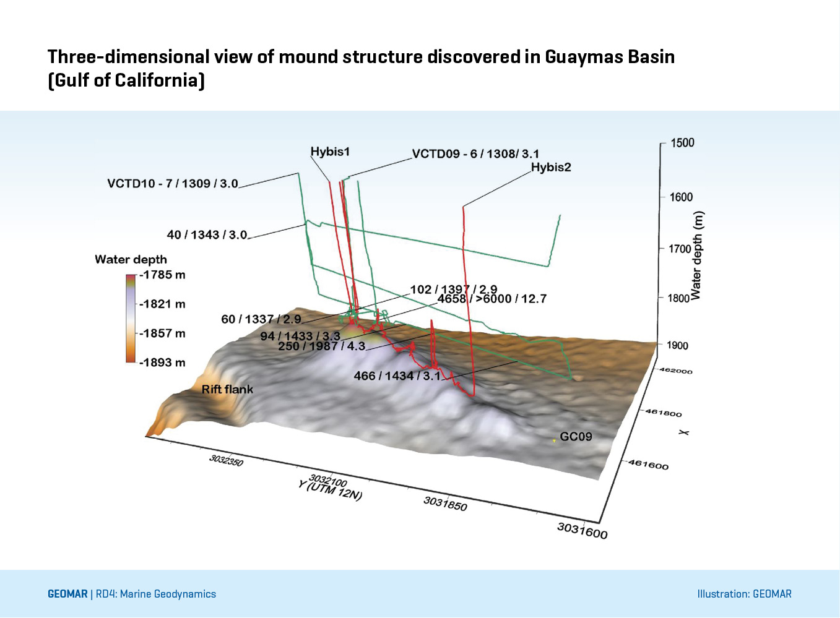This screenshot has height=618, width=840.
Task: Select the VCTD10 - 7 / 1309 / 3.0 label
Action: (x=173, y=184)
